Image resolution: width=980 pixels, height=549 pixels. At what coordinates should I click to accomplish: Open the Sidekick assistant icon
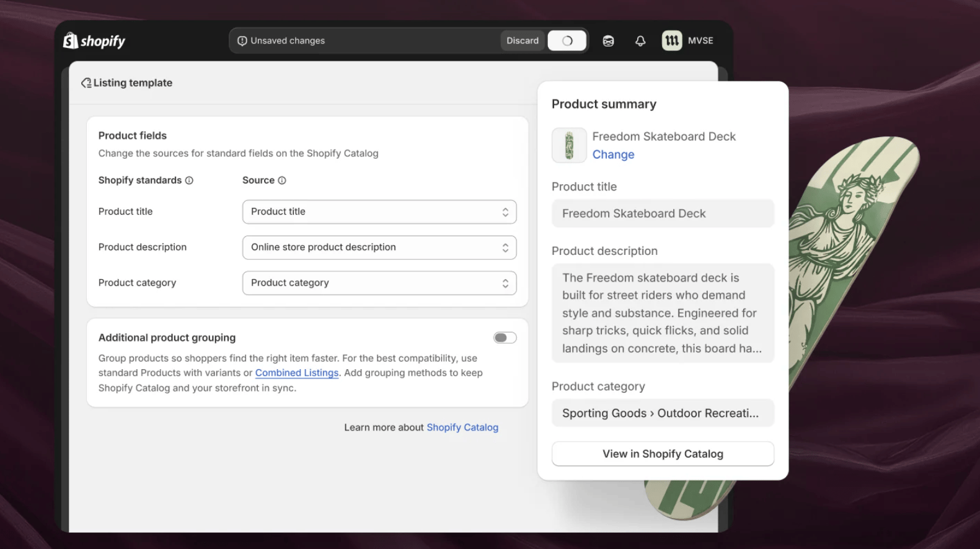(608, 41)
